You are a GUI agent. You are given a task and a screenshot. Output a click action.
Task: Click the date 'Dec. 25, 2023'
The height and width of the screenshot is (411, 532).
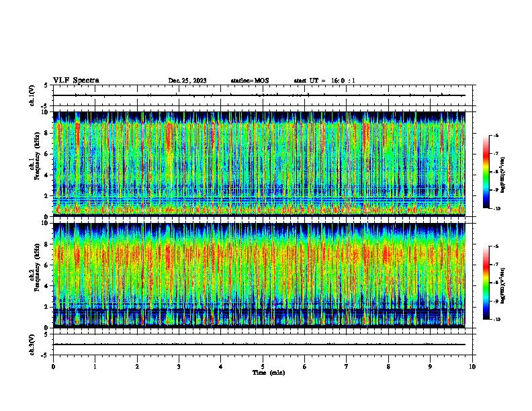tap(187, 81)
